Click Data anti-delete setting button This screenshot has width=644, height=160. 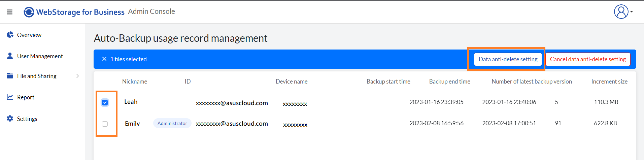[x=508, y=59]
